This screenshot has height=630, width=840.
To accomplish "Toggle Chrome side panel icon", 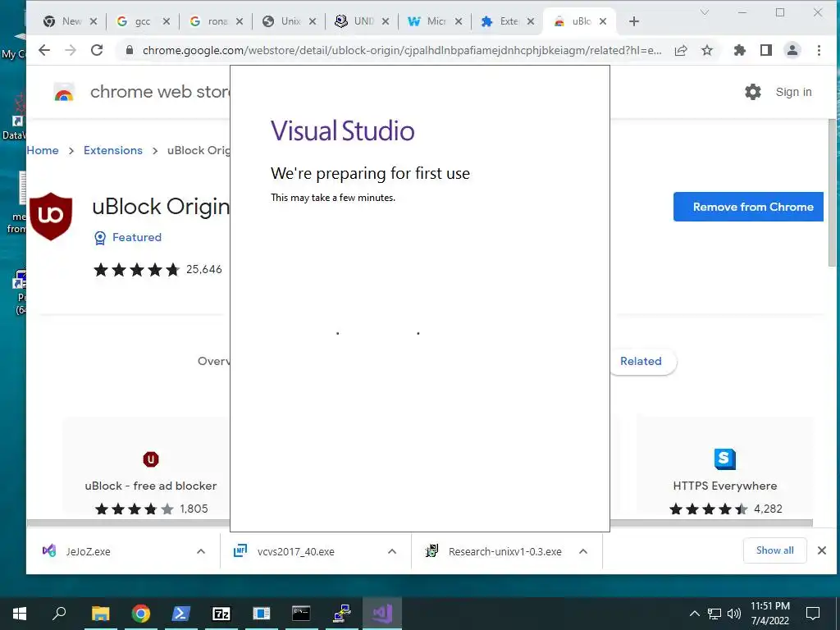I will (766, 50).
